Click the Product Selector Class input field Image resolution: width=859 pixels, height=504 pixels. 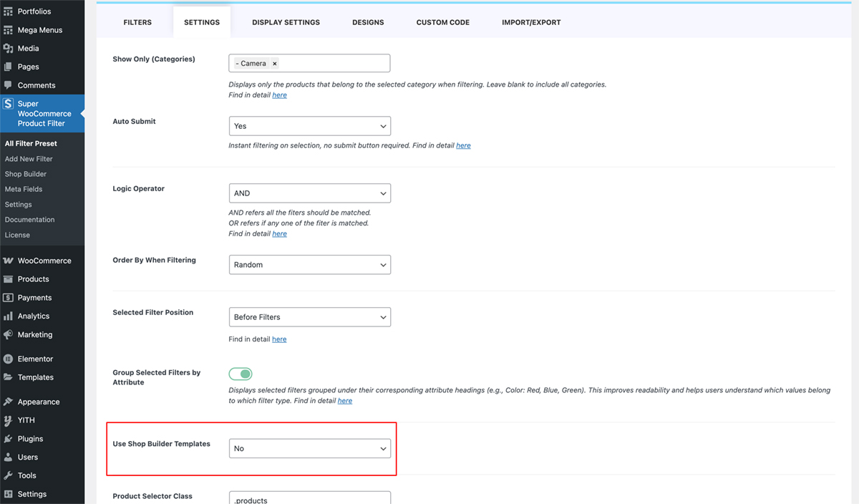point(310,498)
